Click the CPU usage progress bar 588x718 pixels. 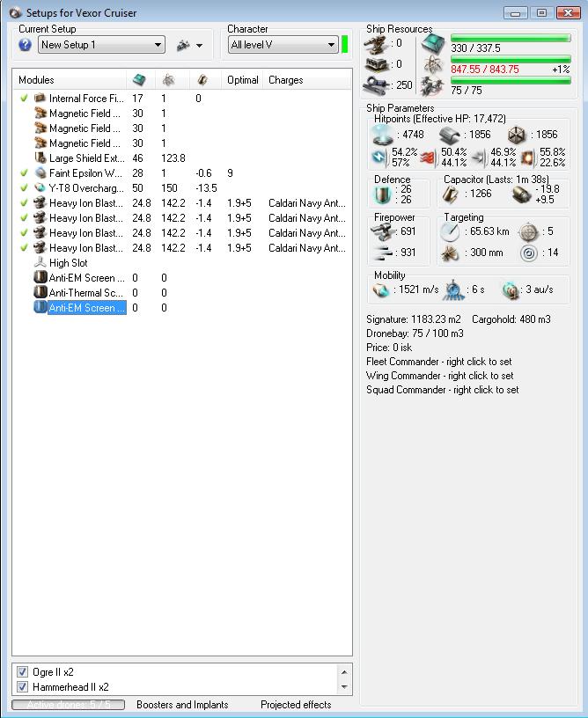tap(511, 38)
